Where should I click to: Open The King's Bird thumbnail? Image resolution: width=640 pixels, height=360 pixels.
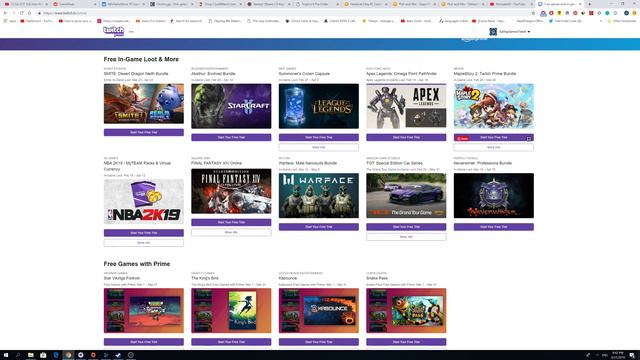point(231,311)
